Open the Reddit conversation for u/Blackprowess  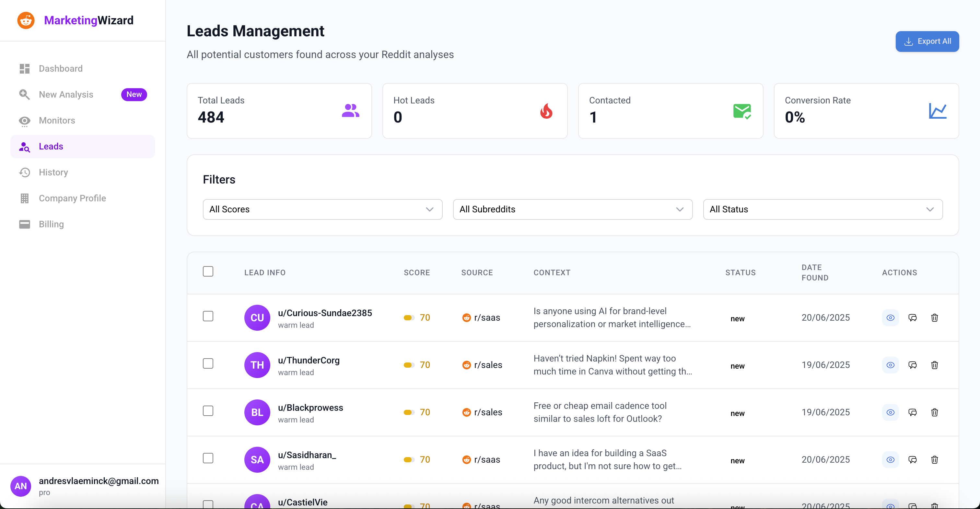click(x=913, y=412)
